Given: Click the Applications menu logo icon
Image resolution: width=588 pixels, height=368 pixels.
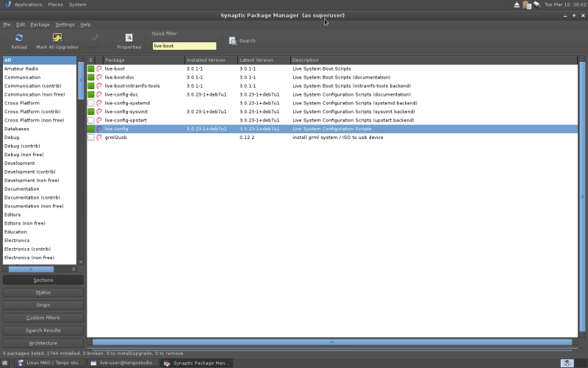Looking at the screenshot, I should pos(8,4).
